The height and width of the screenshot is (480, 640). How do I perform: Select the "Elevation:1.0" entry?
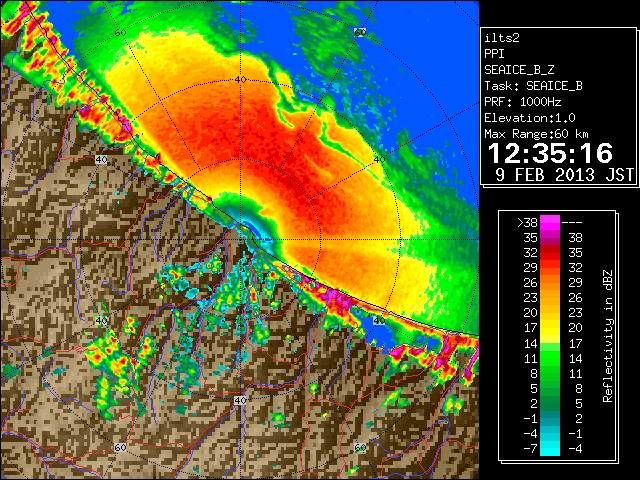click(530, 118)
